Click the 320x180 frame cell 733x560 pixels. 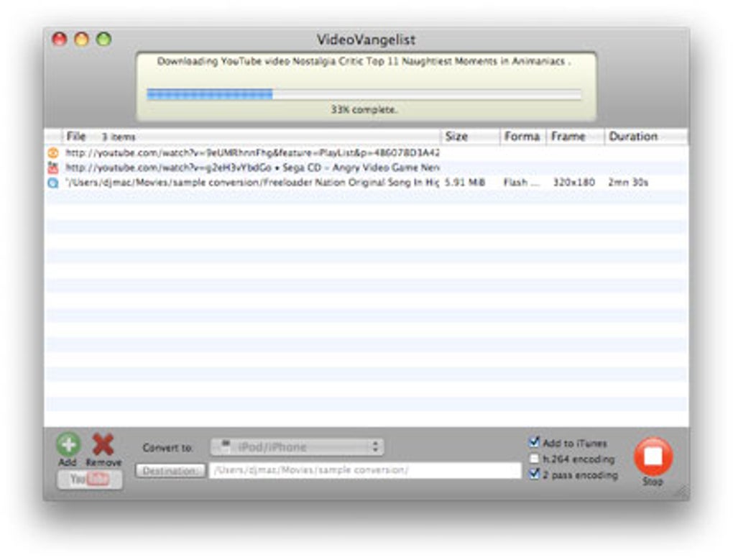tap(574, 183)
